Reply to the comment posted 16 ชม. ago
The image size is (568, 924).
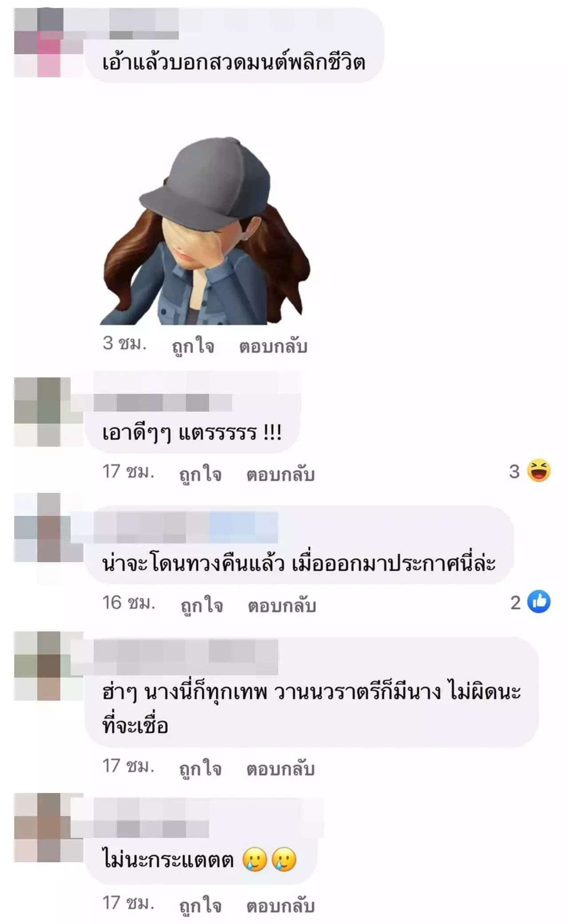282,605
